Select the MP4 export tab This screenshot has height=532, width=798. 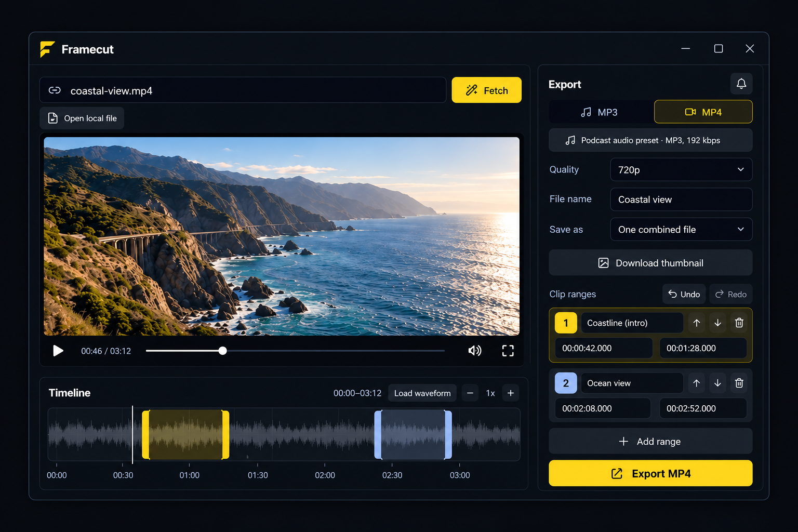[x=703, y=112]
